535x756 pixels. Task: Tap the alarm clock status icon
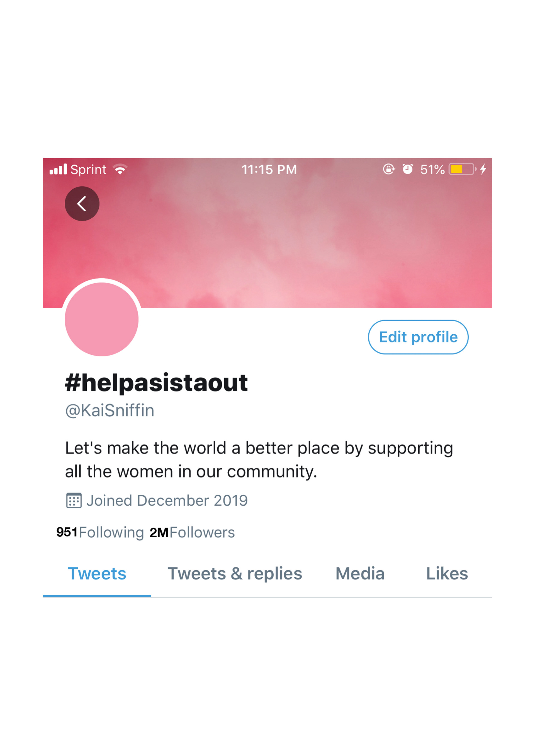(407, 169)
